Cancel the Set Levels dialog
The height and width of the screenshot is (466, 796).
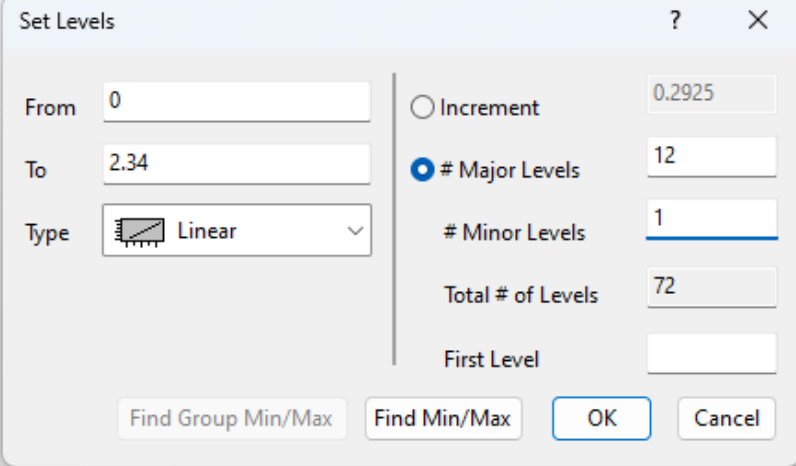coord(727,419)
